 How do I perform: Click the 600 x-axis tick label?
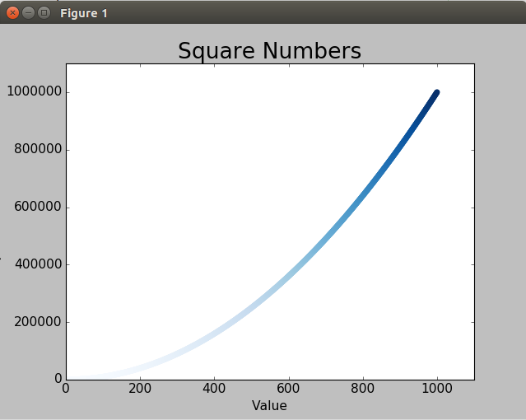pos(288,389)
